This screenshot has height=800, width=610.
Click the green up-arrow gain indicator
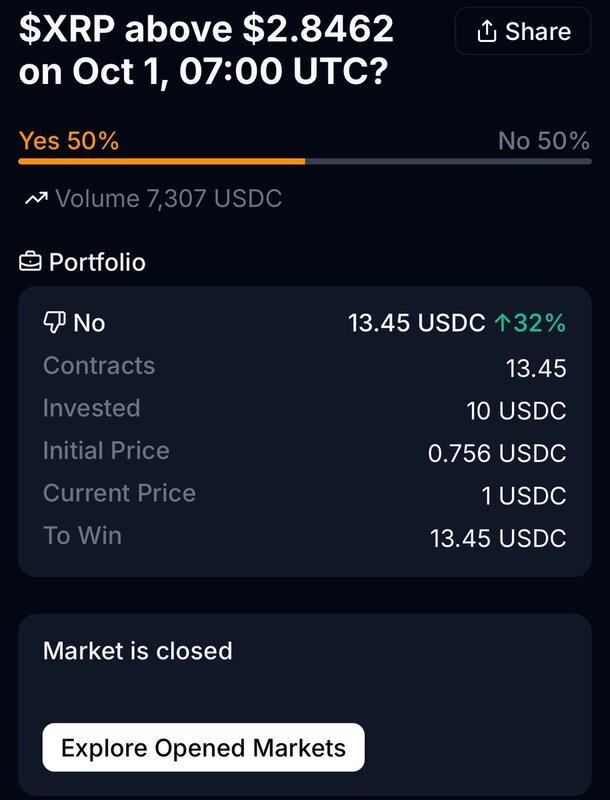pyautogui.click(x=503, y=322)
